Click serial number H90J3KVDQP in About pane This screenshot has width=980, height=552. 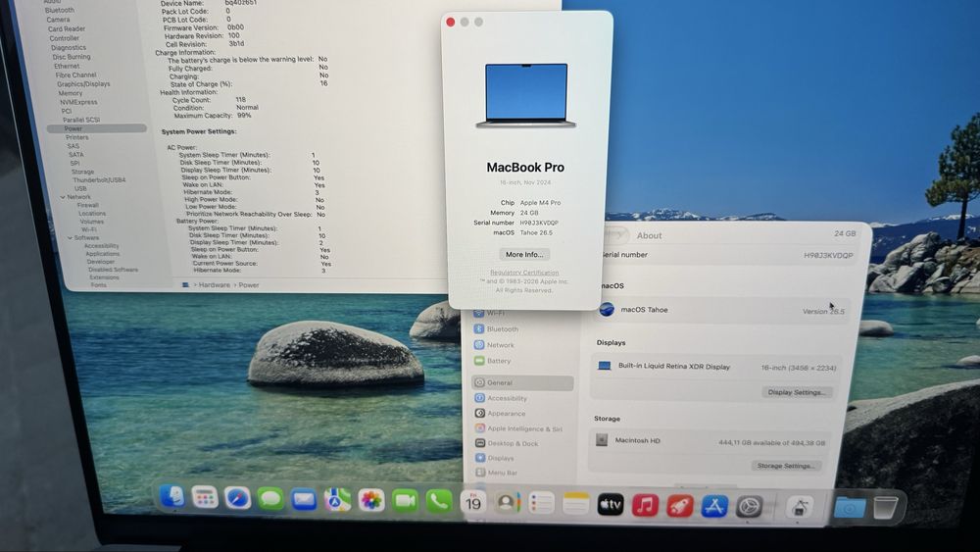pyautogui.click(x=828, y=255)
